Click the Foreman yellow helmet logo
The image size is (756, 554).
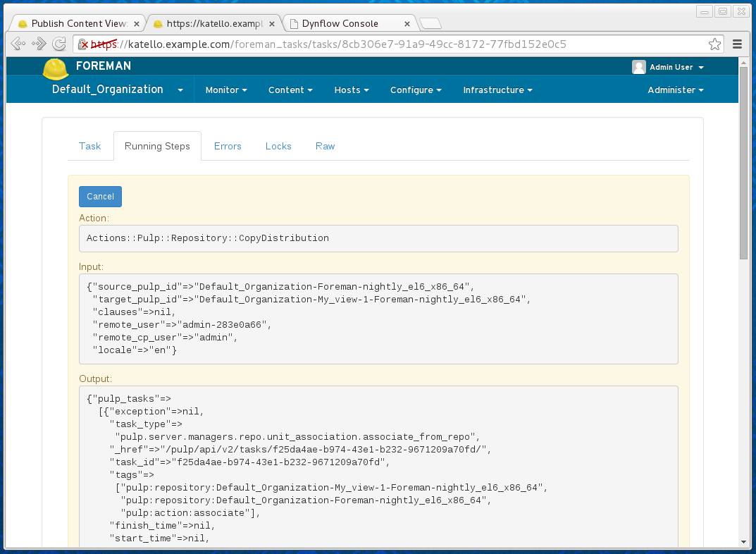[x=56, y=69]
